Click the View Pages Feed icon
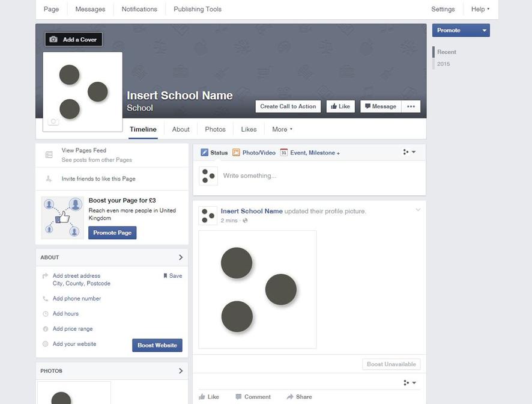Viewport: 532px width, 404px height. (x=49, y=155)
